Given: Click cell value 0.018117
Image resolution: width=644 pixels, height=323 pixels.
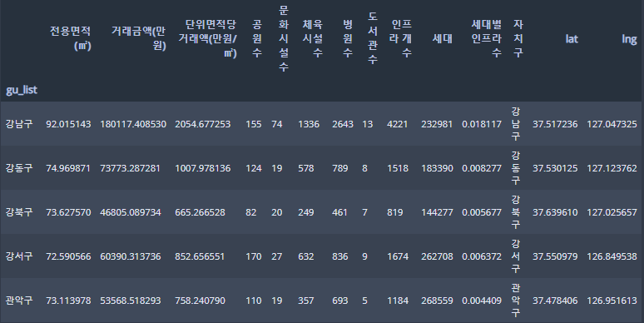Looking at the screenshot, I should [482, 124].
